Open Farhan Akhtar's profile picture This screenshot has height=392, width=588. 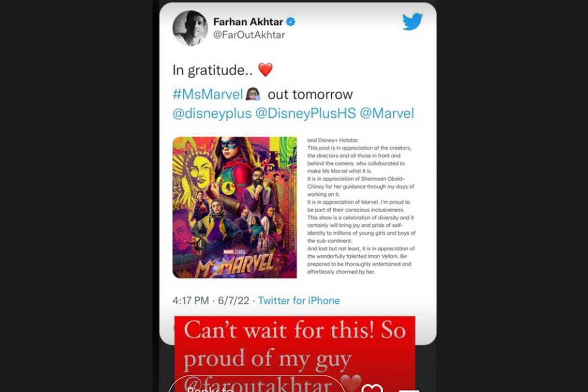click(x=189, y=28)
